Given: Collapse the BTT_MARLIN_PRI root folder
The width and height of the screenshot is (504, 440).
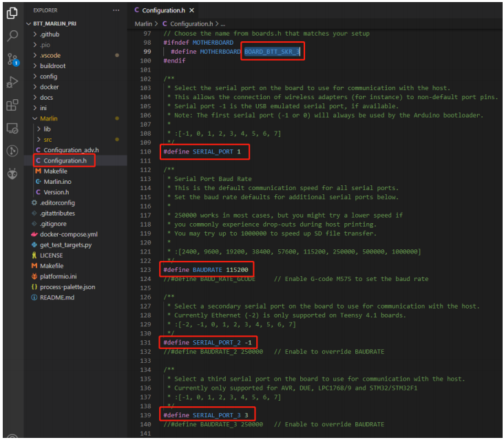Looking at the screenshot, I should [x=55, y=23].
